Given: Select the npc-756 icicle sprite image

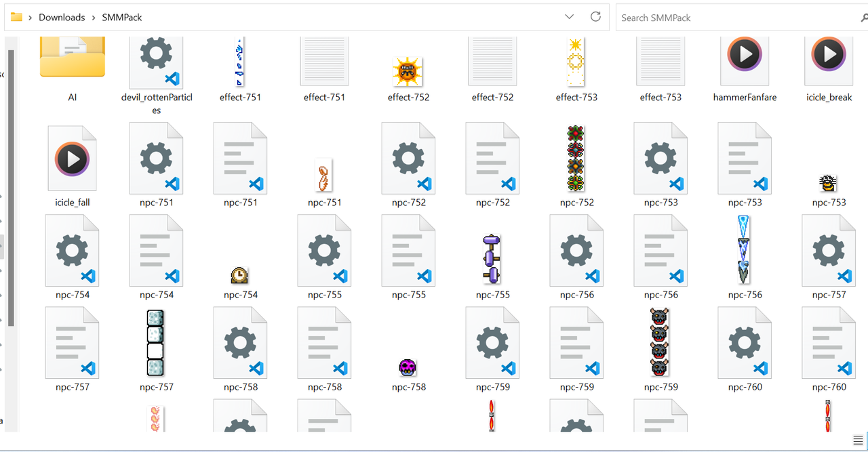Looking at the screenshot, I should 745,251.
